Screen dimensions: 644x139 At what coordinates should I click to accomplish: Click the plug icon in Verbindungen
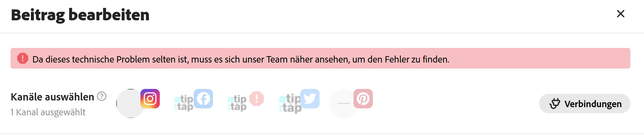point(555,103)
